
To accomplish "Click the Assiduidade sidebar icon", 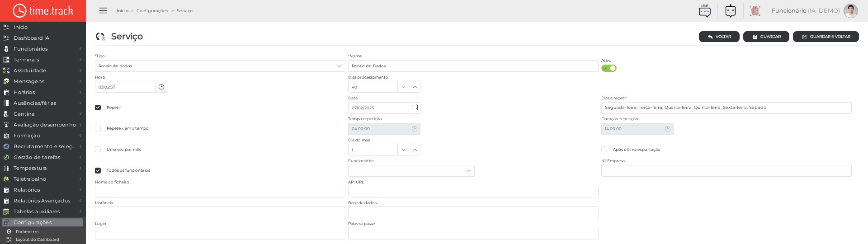I will pos(6,70).
